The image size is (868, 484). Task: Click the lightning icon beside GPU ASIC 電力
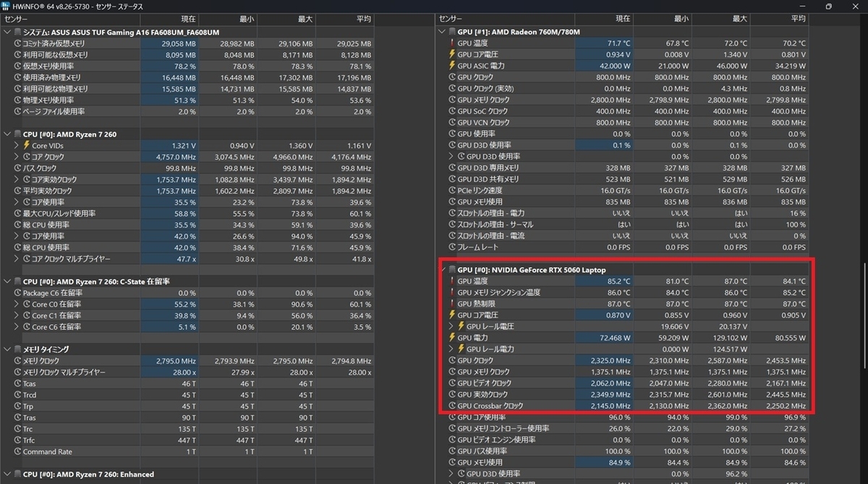(452, 66)
